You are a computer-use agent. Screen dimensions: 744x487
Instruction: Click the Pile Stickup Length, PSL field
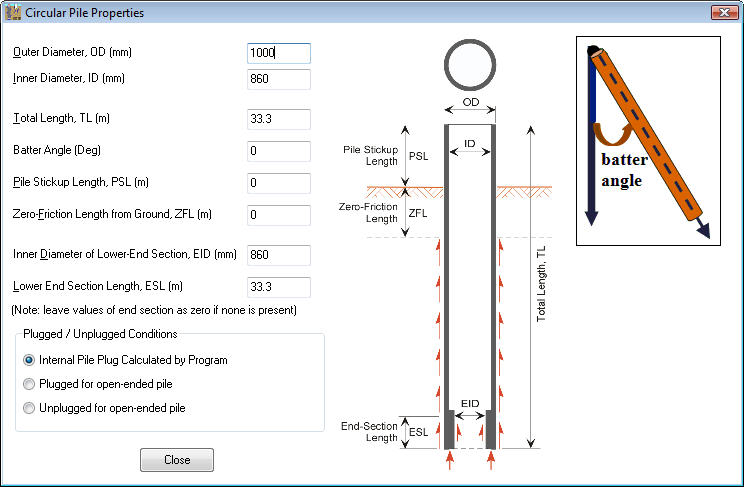click(278, 183)
